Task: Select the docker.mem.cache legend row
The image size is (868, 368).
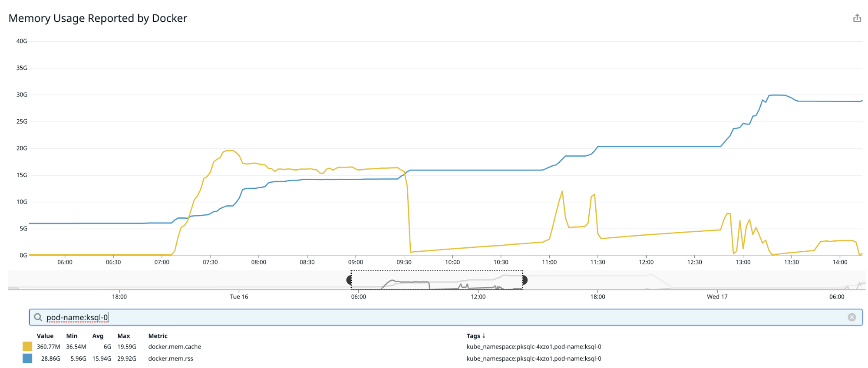Action: 175,347
